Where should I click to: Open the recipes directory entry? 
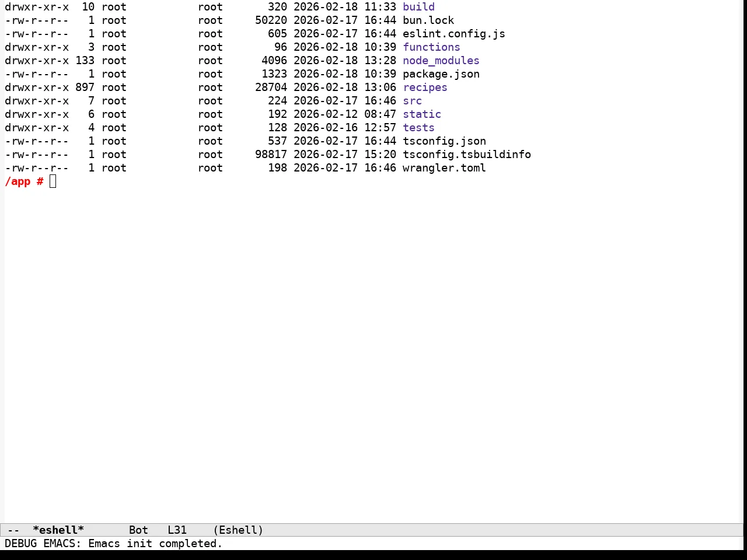click(425, 87)
